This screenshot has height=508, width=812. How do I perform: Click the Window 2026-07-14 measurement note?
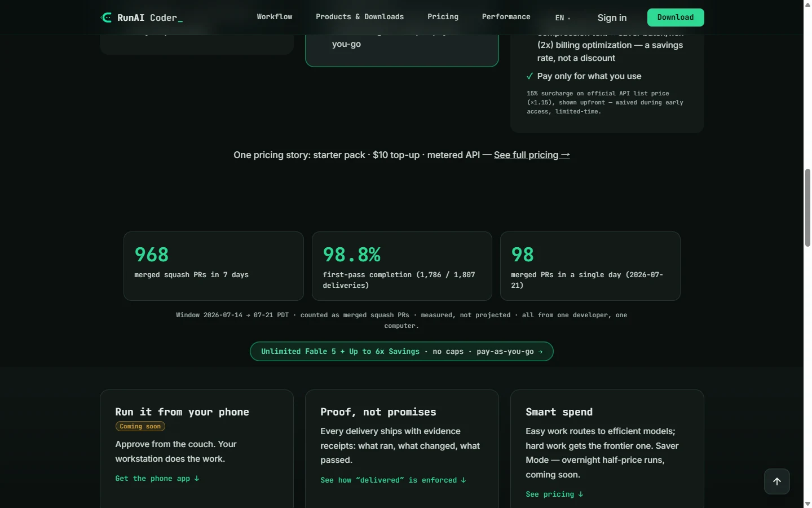tap(401, 320)
